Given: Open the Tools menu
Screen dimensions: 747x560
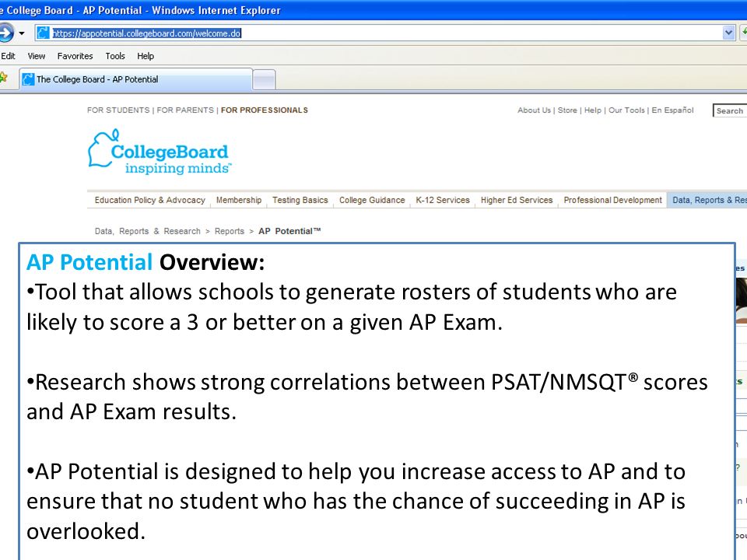Looking at the screenshot, I should click(115, 56).
